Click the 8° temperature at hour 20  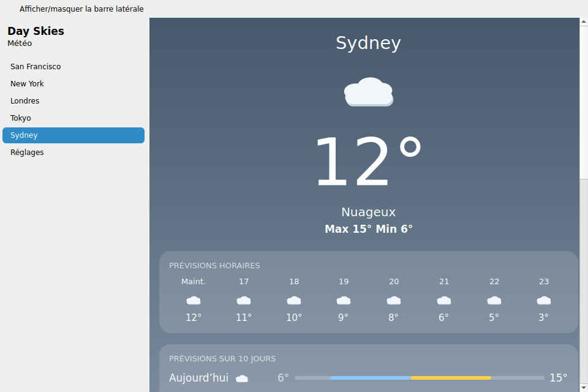pos(394,317)
